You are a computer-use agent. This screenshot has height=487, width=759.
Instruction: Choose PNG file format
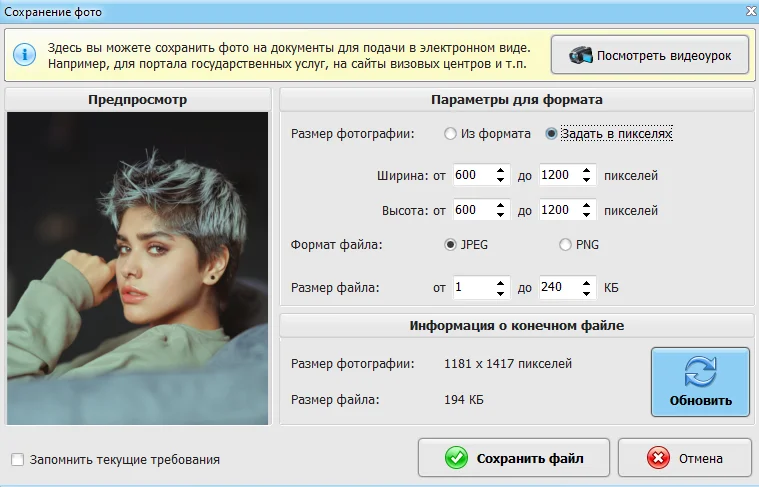(565, 244)
